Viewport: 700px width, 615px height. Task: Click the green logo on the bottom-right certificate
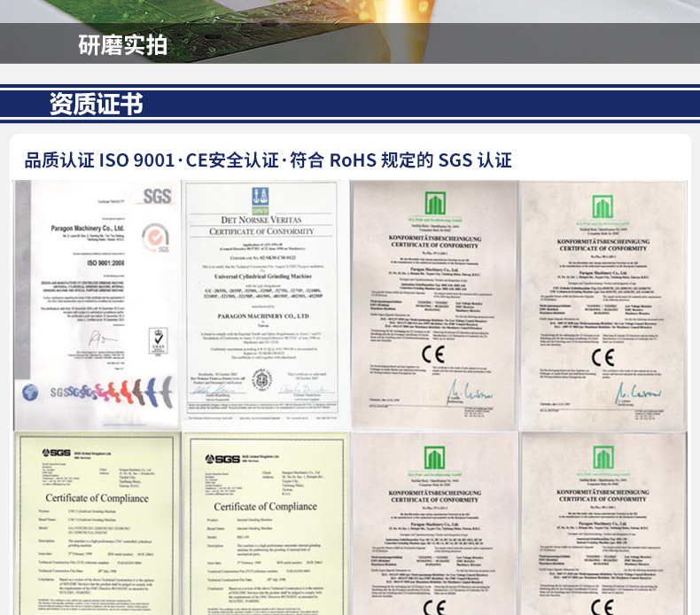coord(603,458)
